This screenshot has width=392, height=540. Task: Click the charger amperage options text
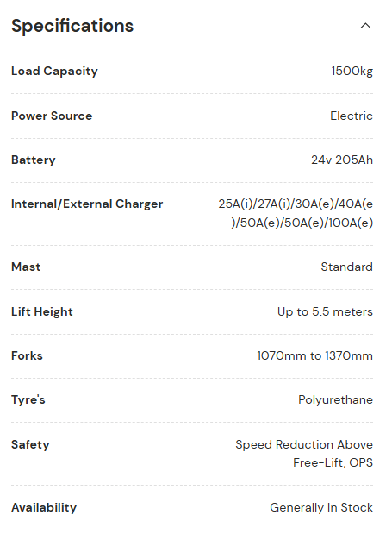coord(296,214)
